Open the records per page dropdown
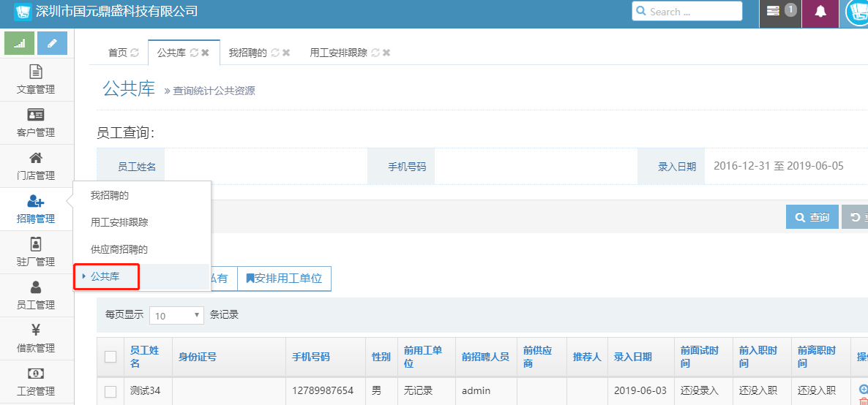This screenshot has width=868, height=405. tap(177, 315)
